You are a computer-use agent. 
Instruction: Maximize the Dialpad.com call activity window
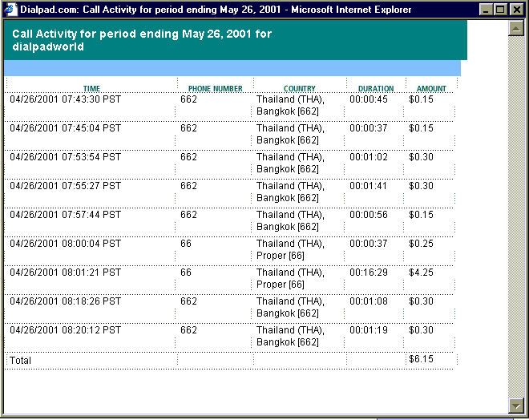[500, 10]
